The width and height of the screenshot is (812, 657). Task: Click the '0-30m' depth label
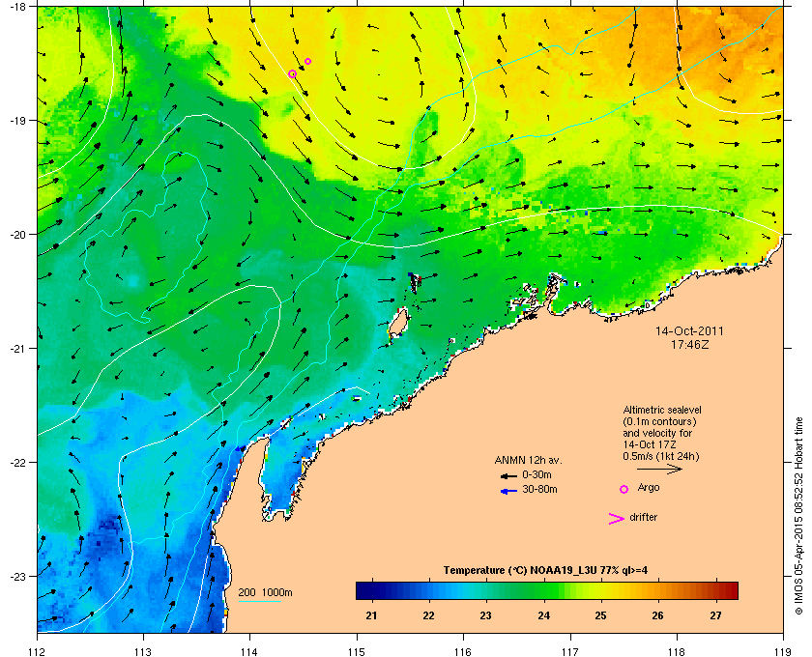pos(536,474)
